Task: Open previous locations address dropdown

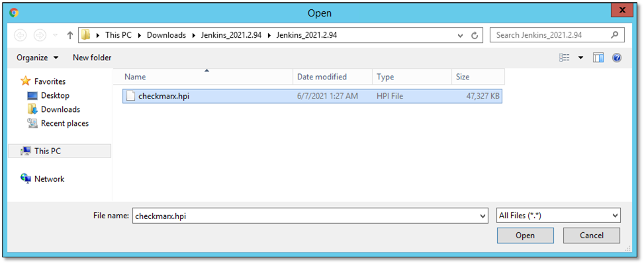Action: point(461,35)
